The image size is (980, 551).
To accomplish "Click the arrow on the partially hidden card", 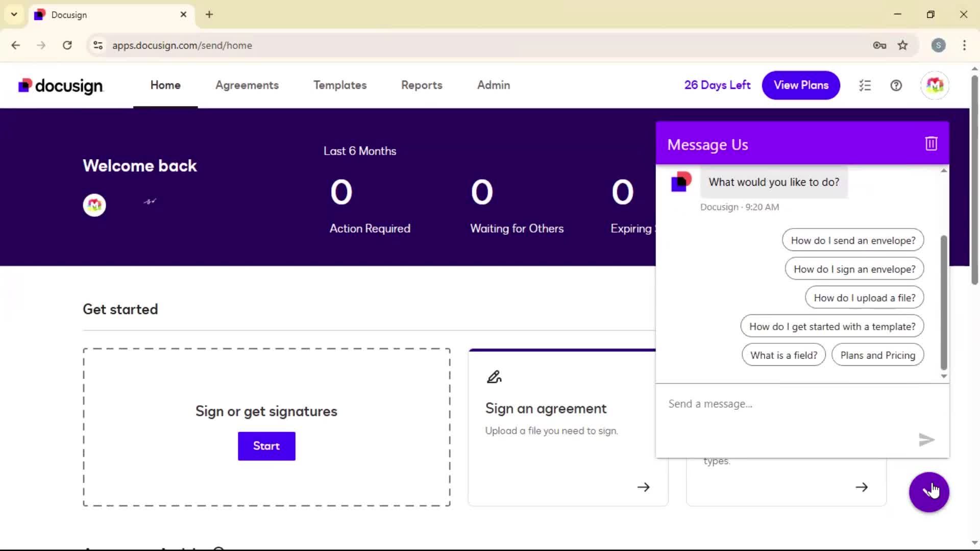I will tap(862, 487).
